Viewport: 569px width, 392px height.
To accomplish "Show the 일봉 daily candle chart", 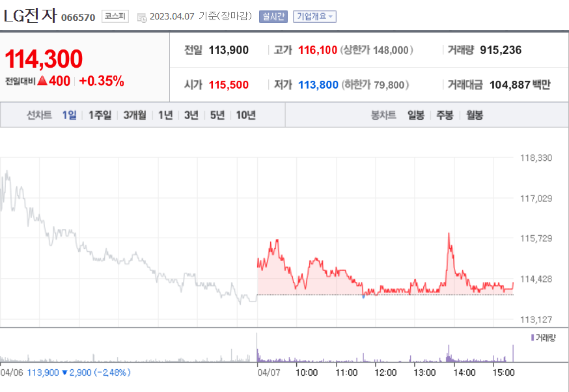I will pyautogui.click(x=416, y=115).
